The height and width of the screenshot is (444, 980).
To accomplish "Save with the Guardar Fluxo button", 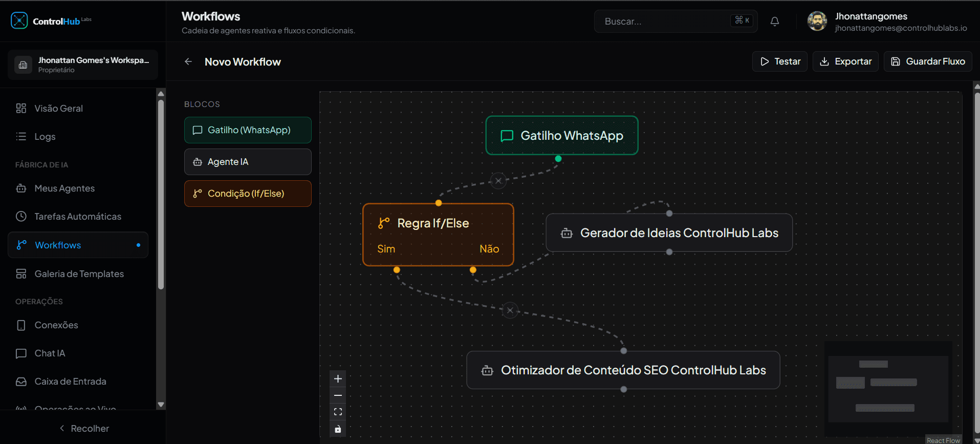I will point(928,61).
